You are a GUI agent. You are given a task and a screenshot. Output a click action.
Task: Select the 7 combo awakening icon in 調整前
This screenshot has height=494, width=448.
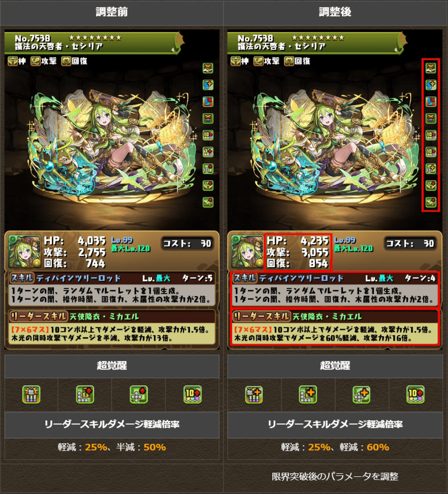pos(208,152)
